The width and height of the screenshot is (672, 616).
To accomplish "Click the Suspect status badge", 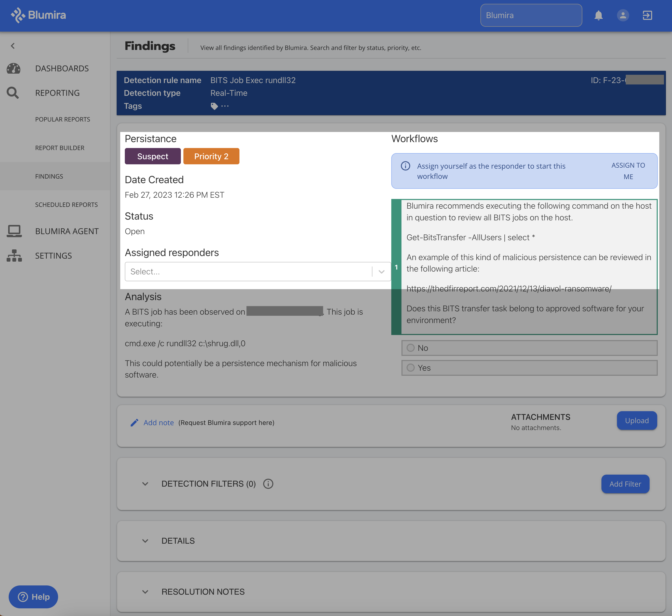I will click(x=153, y=156).
